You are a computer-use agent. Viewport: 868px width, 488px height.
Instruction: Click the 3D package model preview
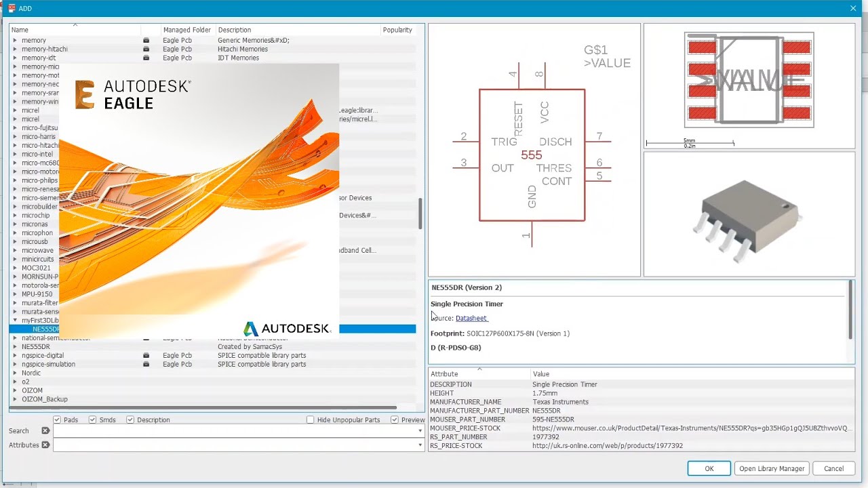pyautogui.click(x=747, y=220)
